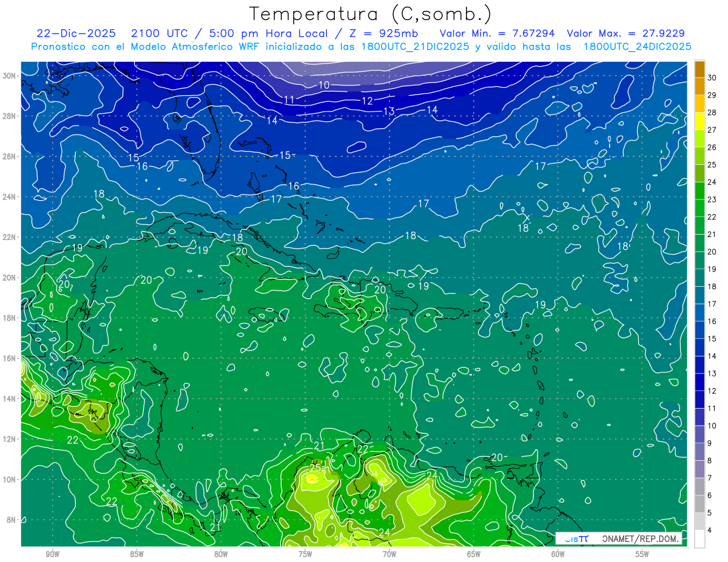Click the '8N' latitude axis label
Screen dimensions: 728x562
[12, 520]
